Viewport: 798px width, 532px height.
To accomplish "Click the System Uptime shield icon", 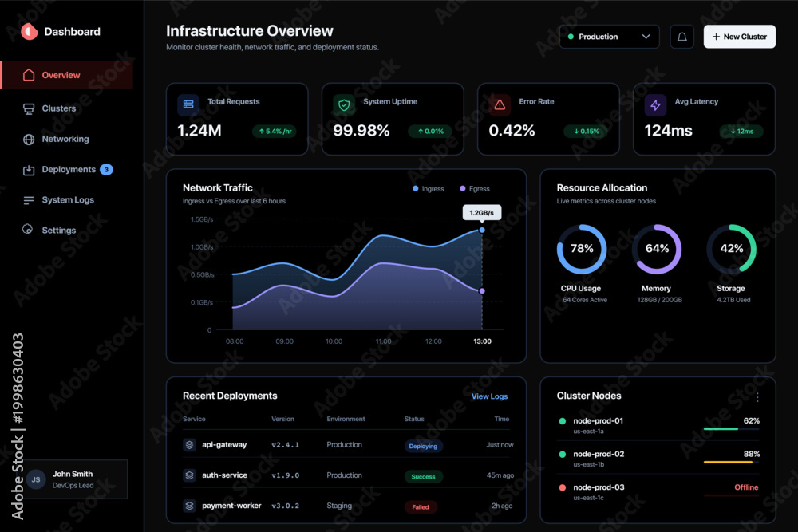I will tap(344, 104).
